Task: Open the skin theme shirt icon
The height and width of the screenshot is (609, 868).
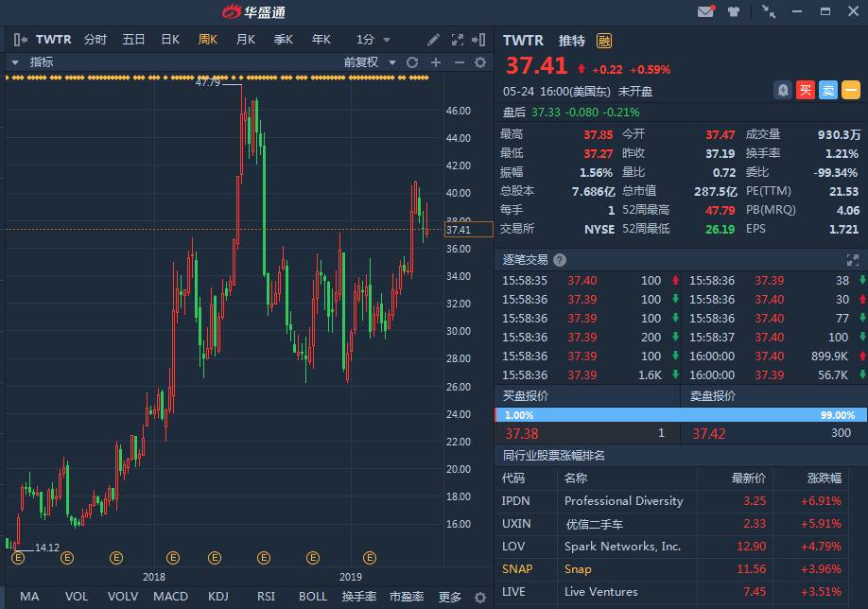Action: click(734, 11)
